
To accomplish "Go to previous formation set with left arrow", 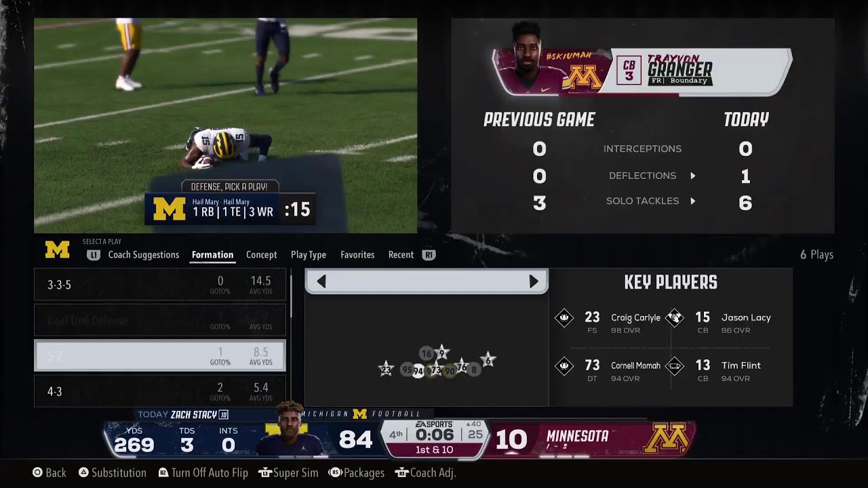I will point(321,282).
